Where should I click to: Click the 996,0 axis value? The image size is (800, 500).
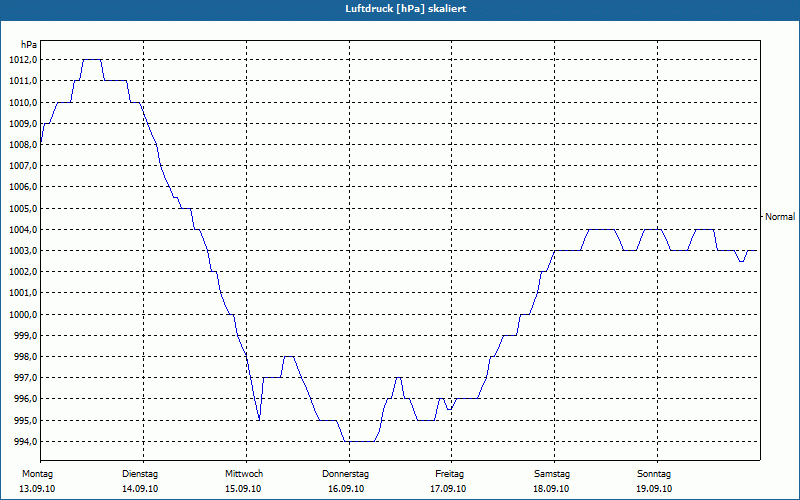[25, 399]
